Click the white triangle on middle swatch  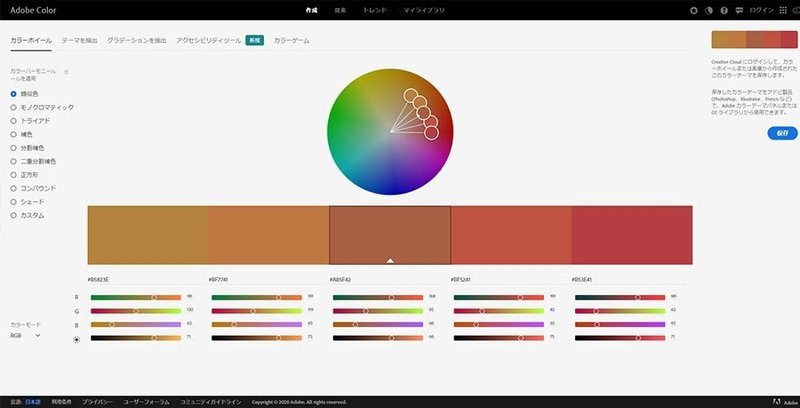tap(390, 260)
